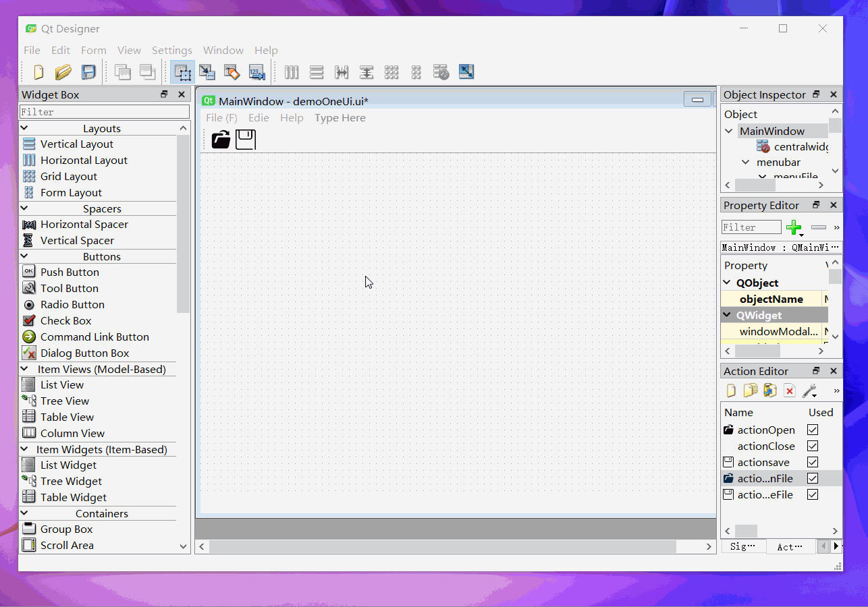Switch to the Act... tab at bottom
The width and height of the screenshot is (868, 607).
click(x=790, y=546)
